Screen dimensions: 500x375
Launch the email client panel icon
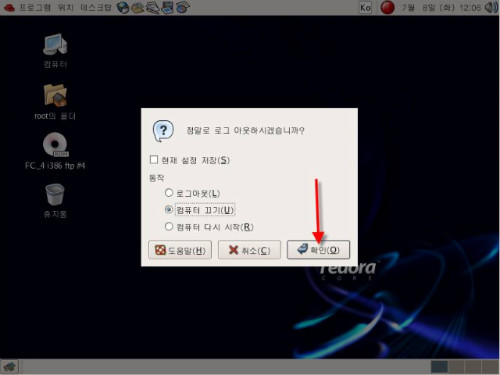(138, 7)
